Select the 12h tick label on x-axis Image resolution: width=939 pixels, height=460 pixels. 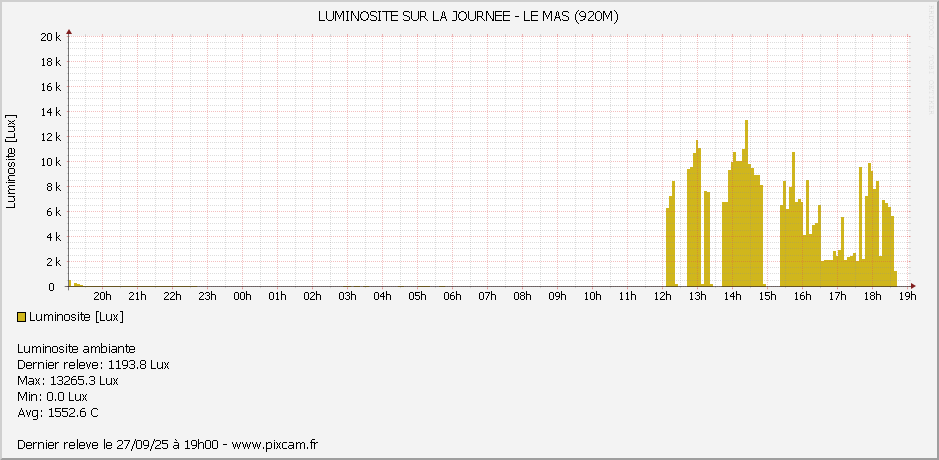point(662,296)
